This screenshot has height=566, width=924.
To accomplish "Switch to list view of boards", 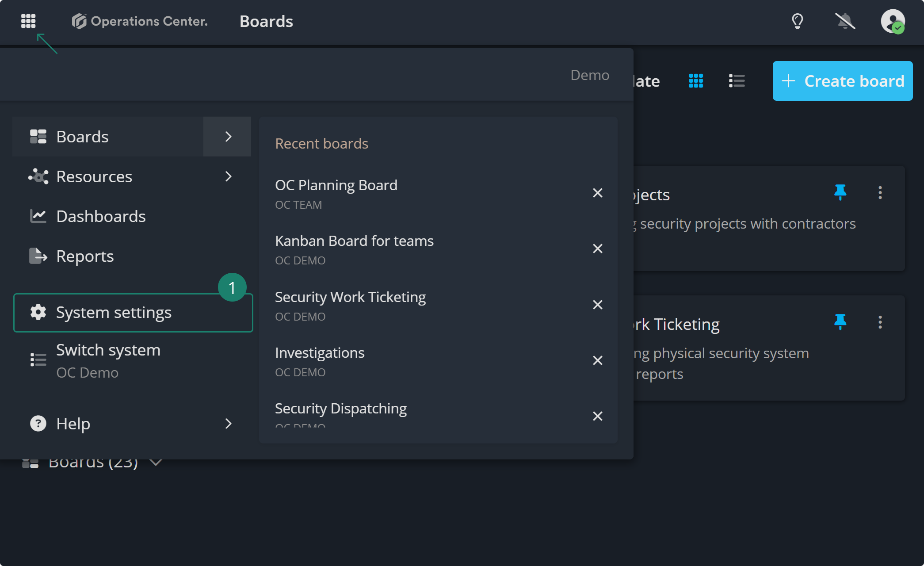I will point(737,81).
